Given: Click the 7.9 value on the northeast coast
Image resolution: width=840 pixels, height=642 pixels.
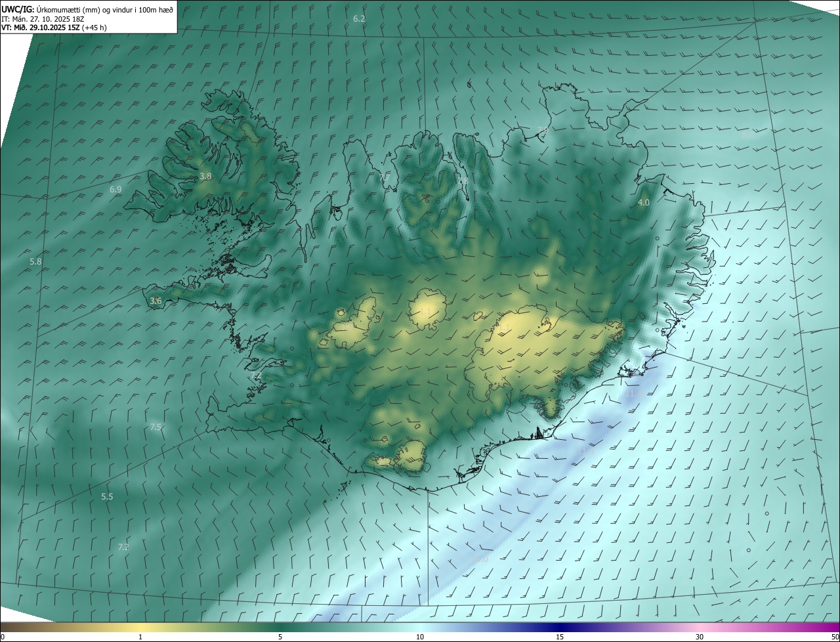Looking at the screenshot, I should 542,130.
